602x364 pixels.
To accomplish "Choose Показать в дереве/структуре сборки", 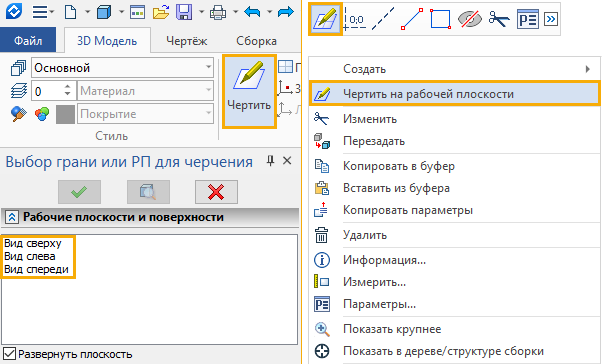I will [455, 351].
